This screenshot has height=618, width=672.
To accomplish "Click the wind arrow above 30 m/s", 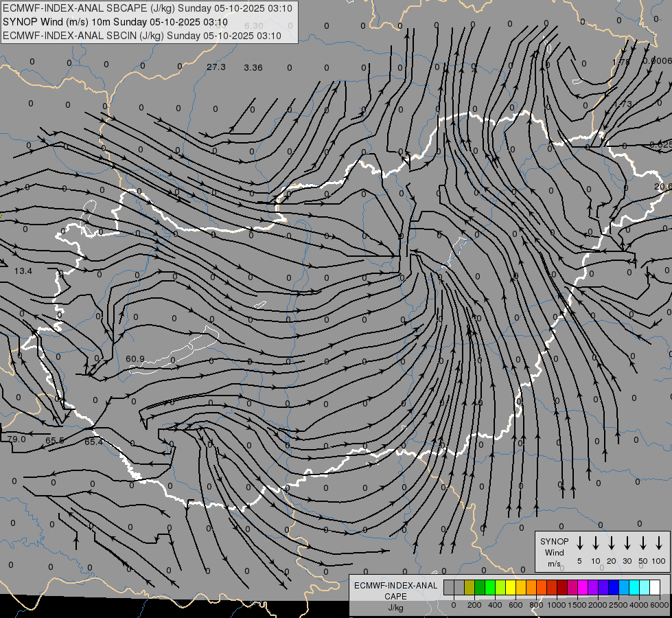I will click(627, 543).
